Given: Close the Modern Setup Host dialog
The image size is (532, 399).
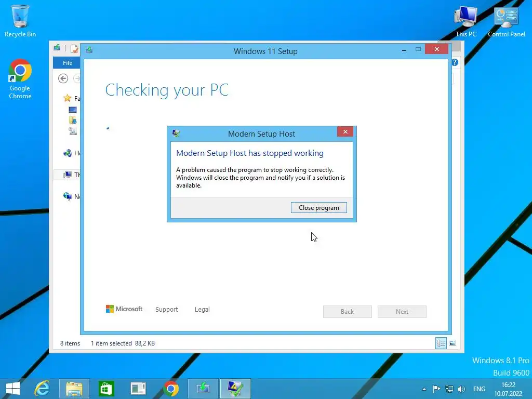Looking at the screenshot, I should [x=345, y=131].
